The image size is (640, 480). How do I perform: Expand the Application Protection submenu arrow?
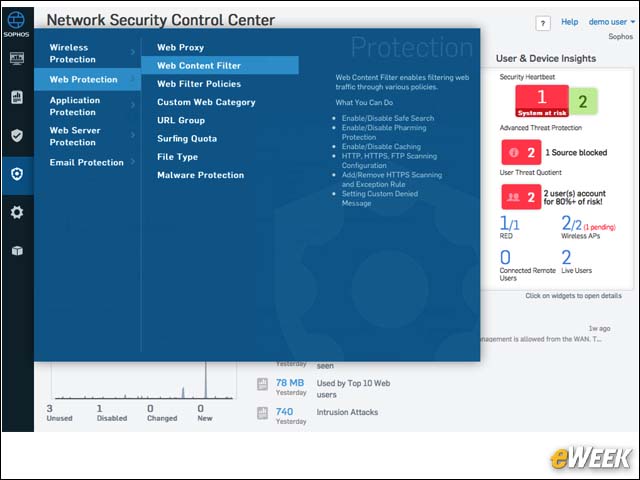133,105
